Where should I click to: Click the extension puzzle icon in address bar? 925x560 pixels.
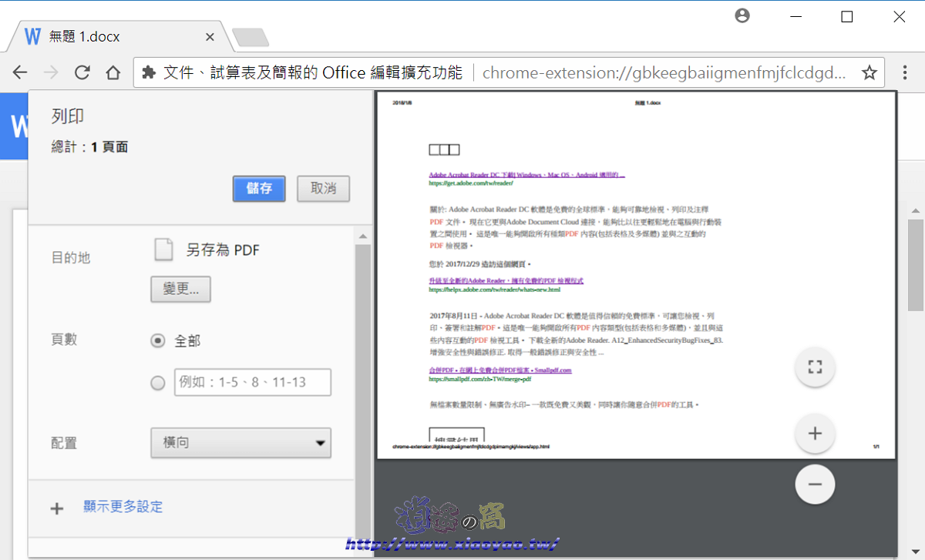149,72
